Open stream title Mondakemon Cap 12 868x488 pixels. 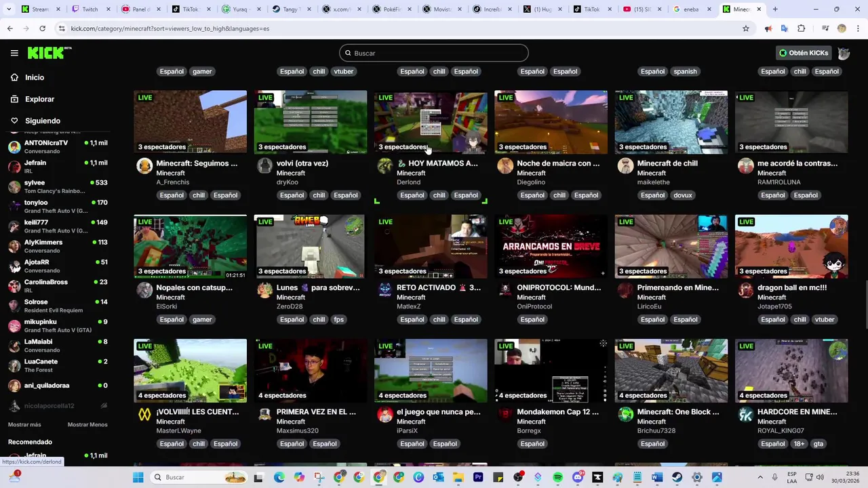pos(557,412)
